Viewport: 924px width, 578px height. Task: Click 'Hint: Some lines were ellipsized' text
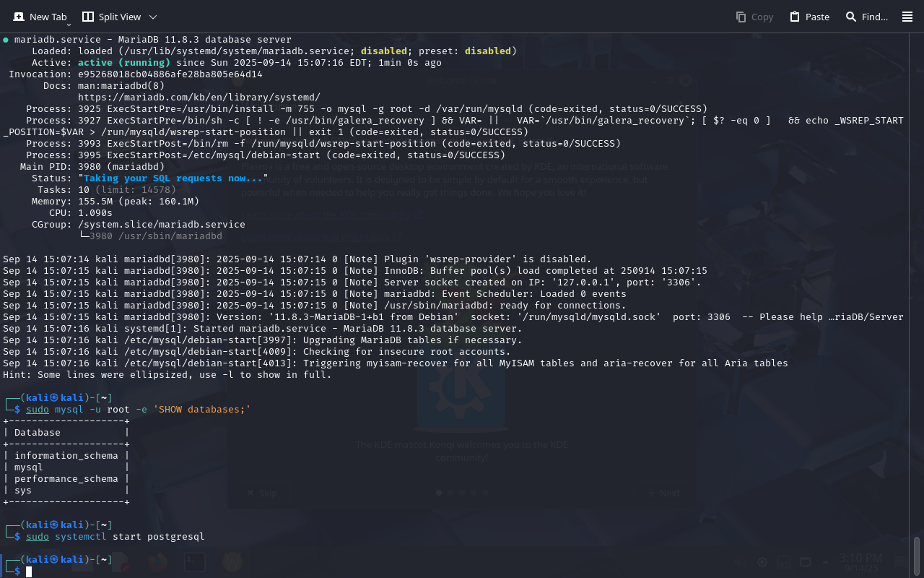point(167,374)
